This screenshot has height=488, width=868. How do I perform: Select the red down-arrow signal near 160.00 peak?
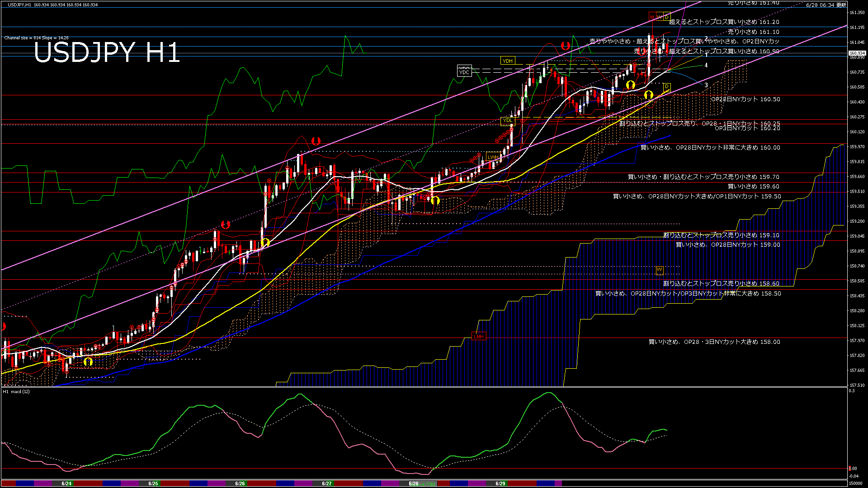tap(316, 141)
